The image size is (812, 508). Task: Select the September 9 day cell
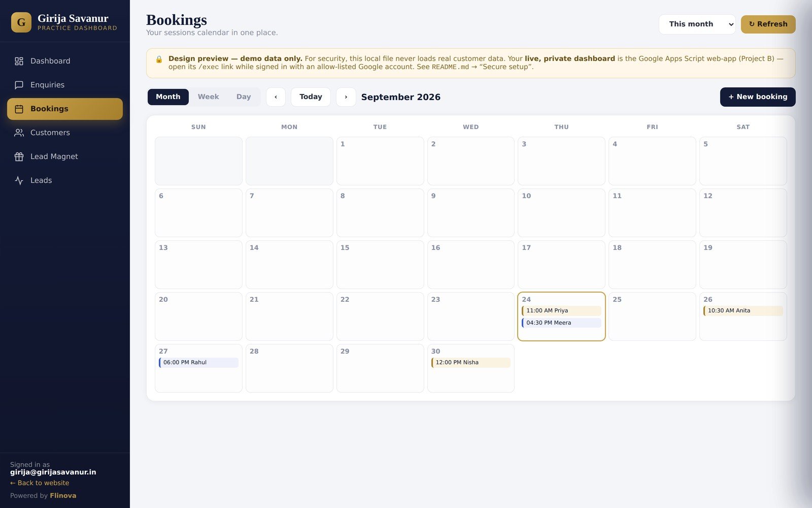click(x=471, y=213)
